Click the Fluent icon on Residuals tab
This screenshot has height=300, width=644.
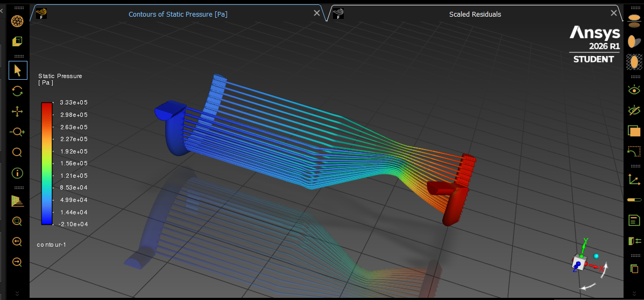tap(338, 13)
